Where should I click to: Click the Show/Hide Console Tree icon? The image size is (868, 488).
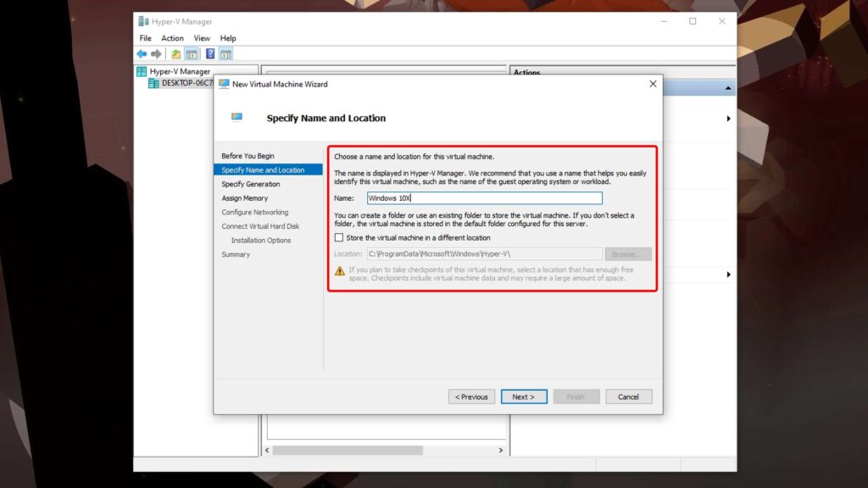[191, 53]
